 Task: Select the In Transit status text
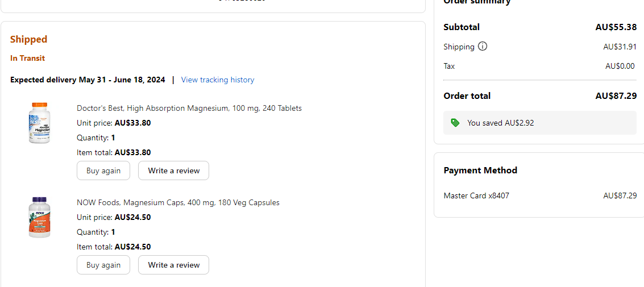pyautogui.click(x=27, y=58)
